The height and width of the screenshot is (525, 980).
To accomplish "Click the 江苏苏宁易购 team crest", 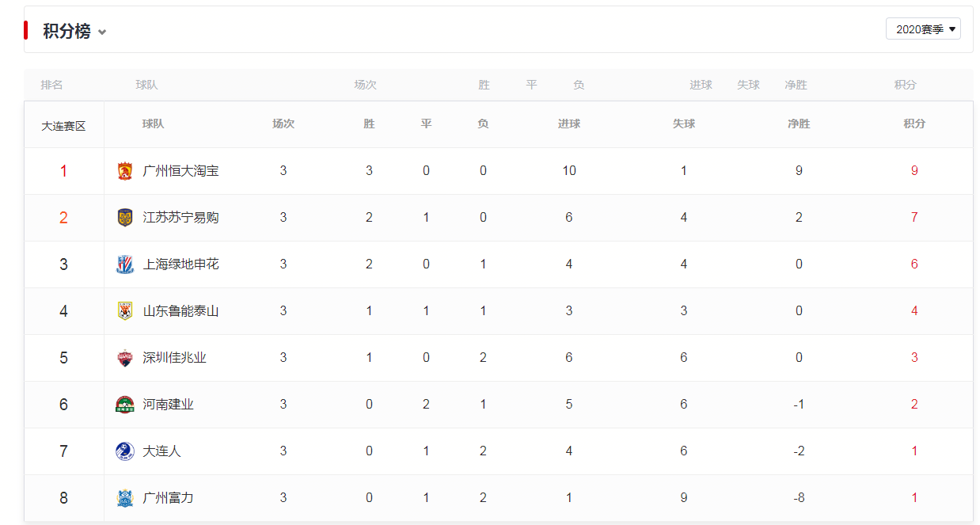I will point(125,218).
